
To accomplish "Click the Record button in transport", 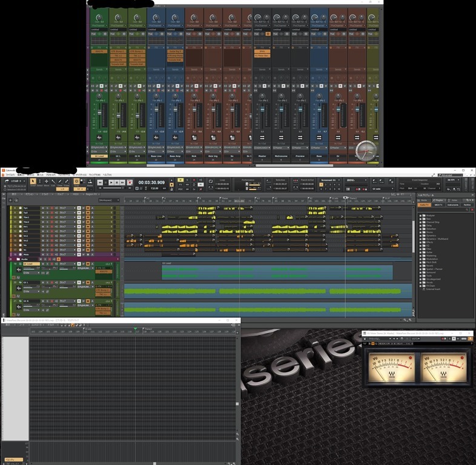I will coord(130,182).
